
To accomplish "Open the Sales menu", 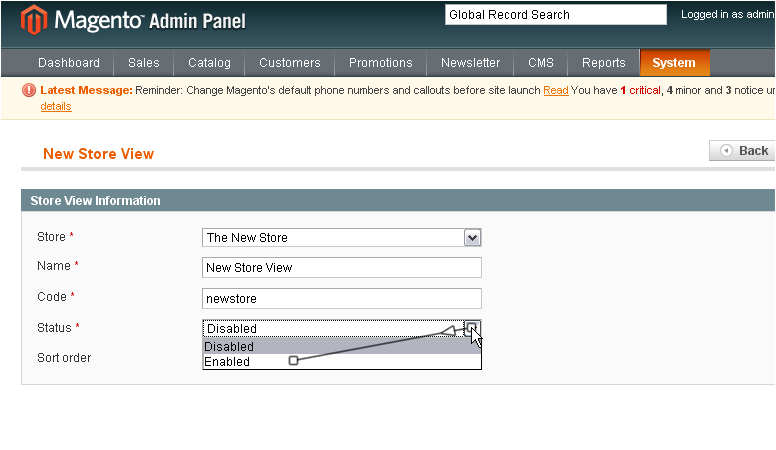I will (144, 63).
